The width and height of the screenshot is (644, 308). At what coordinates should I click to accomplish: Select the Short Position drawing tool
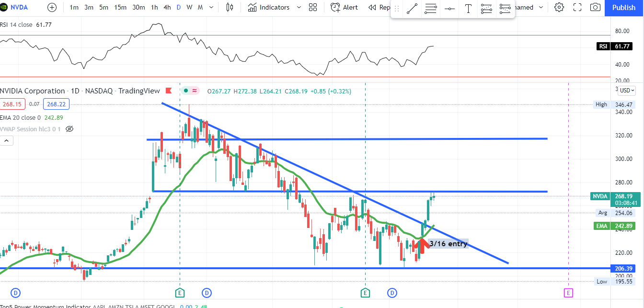[505, 9]
